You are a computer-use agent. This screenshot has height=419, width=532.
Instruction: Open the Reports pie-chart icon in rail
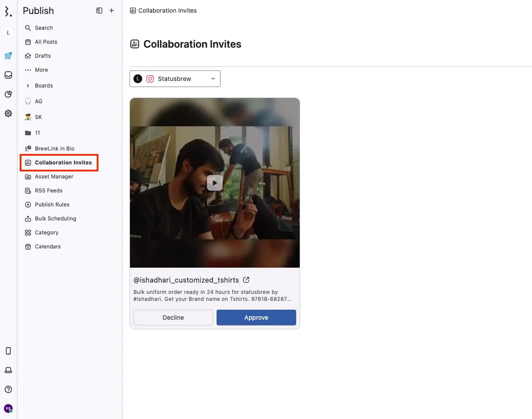click(x=8, y=94)
